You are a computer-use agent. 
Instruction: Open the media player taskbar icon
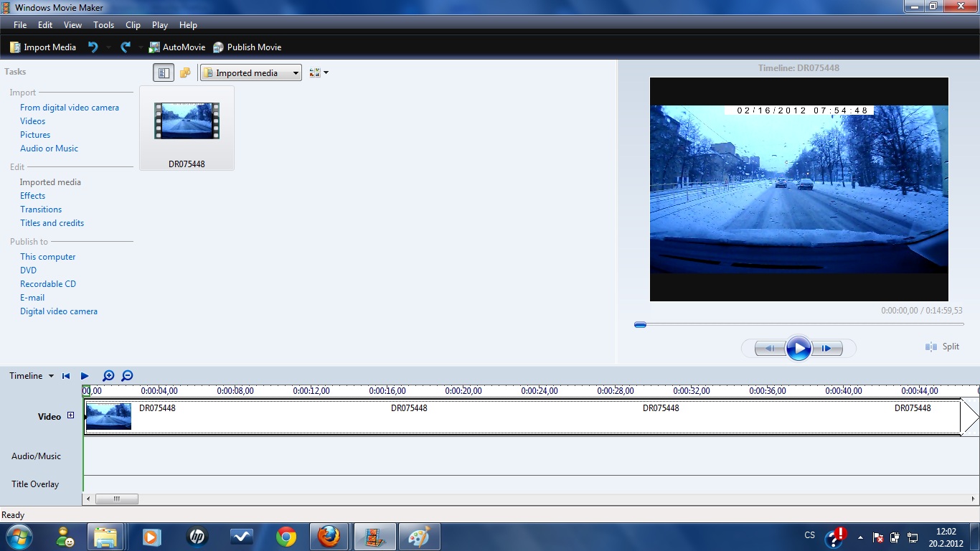(x=151, y=537)
